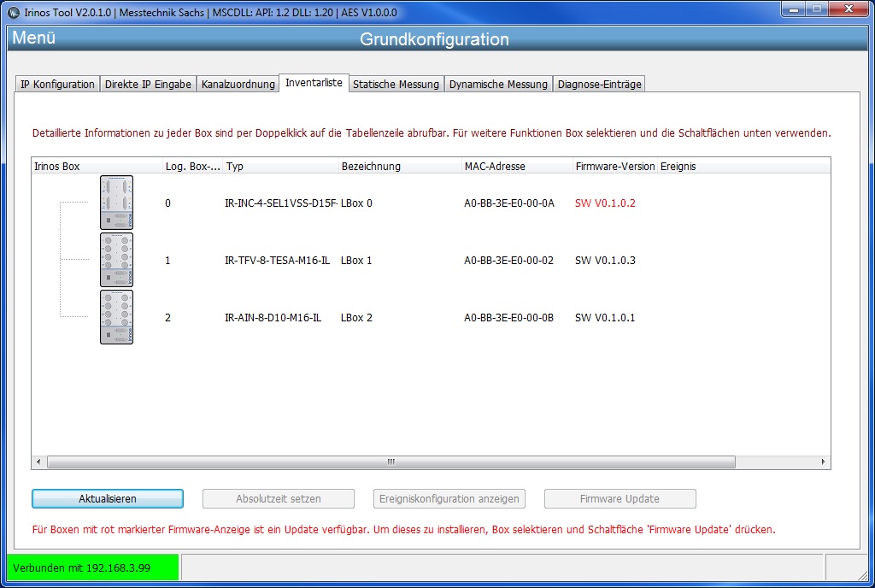
Task: Click the LBox 1 designation
Action: pos(356,261)
